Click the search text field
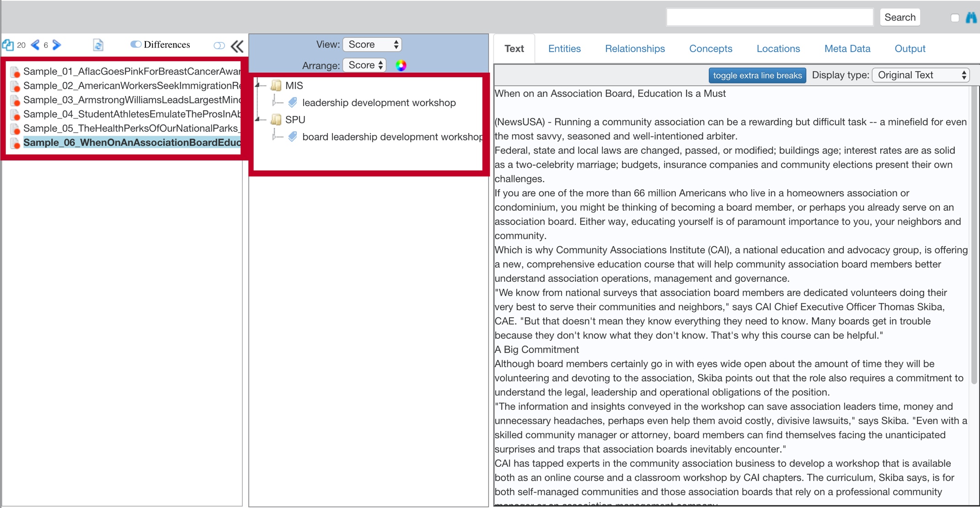This screenshot has height=508, width=980. (x=770, y=17)
